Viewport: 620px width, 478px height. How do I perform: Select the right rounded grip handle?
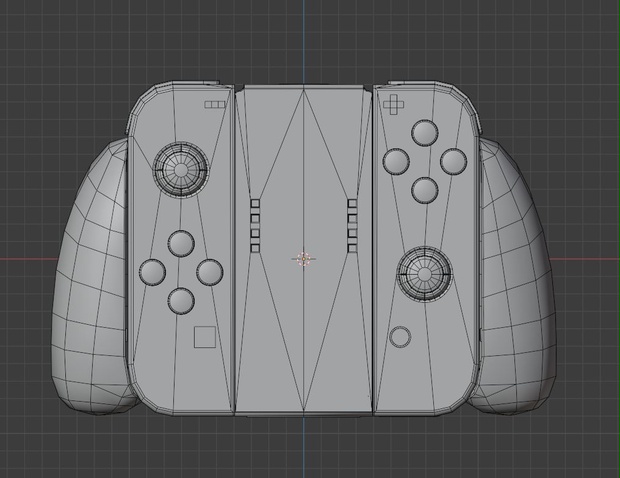coord(516,277)
